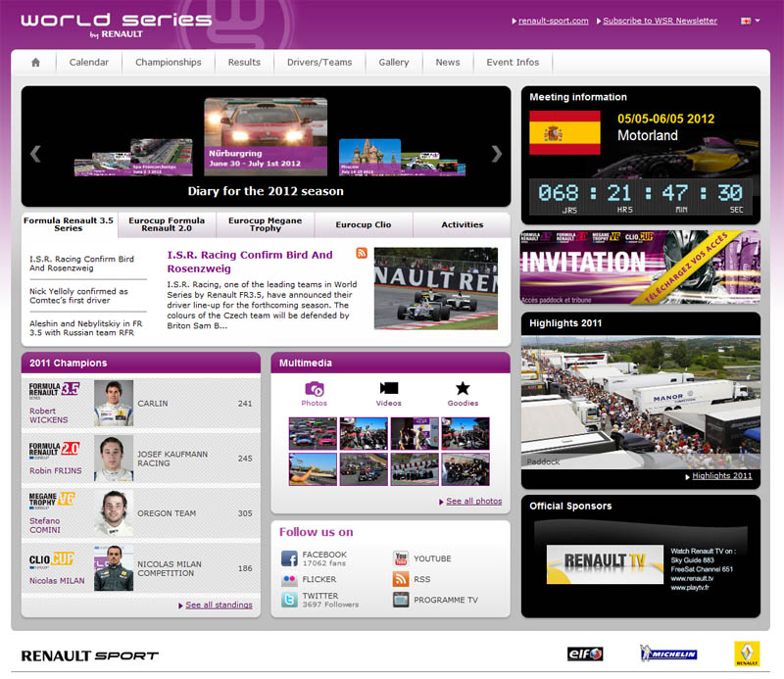This screenshot has width=784, height=679.
Task: Open Stefano Comini champion photo
Action: [x=114, y=513]
